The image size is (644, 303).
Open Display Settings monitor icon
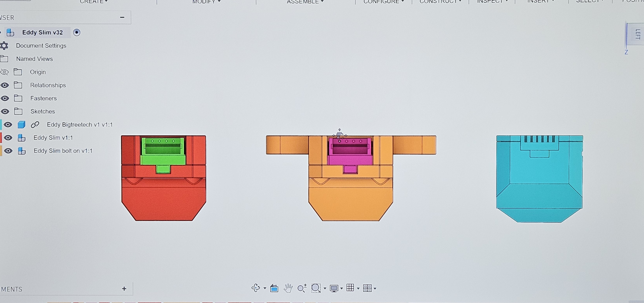tap(334, 289)
